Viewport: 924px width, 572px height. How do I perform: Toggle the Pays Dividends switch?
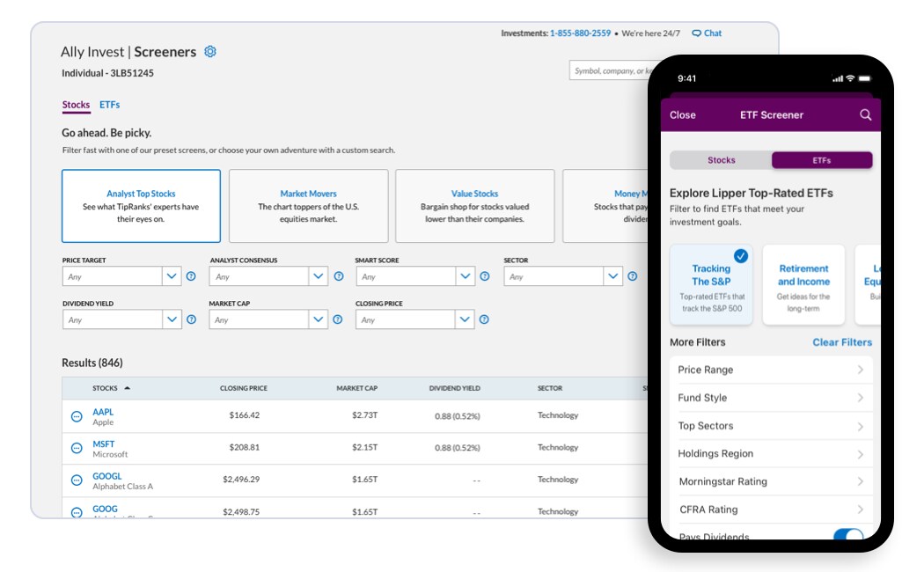coord(848,535)
